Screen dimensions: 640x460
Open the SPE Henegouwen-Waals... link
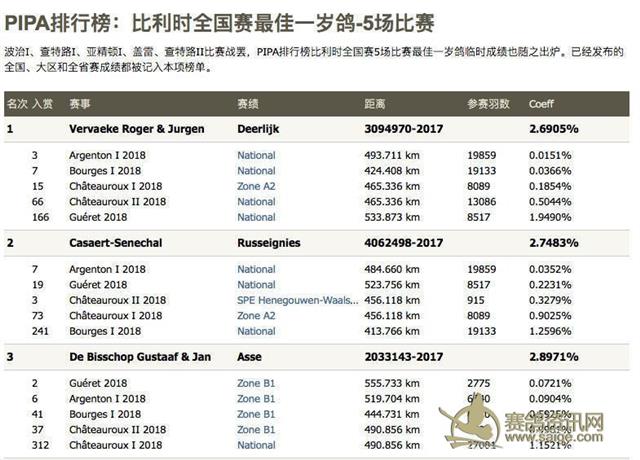click(x=298, y=300)
